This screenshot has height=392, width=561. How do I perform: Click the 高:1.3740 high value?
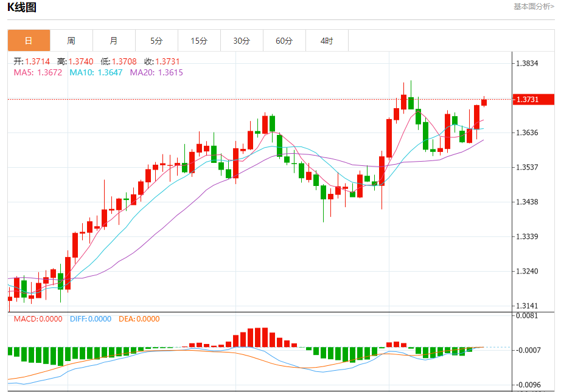click(75, 61)
